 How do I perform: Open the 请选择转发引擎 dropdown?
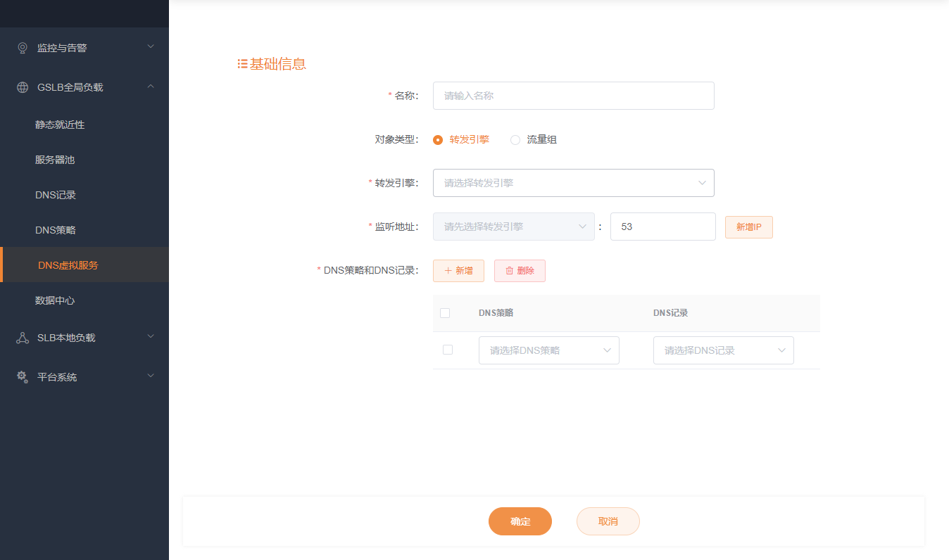tap(573, 183)
